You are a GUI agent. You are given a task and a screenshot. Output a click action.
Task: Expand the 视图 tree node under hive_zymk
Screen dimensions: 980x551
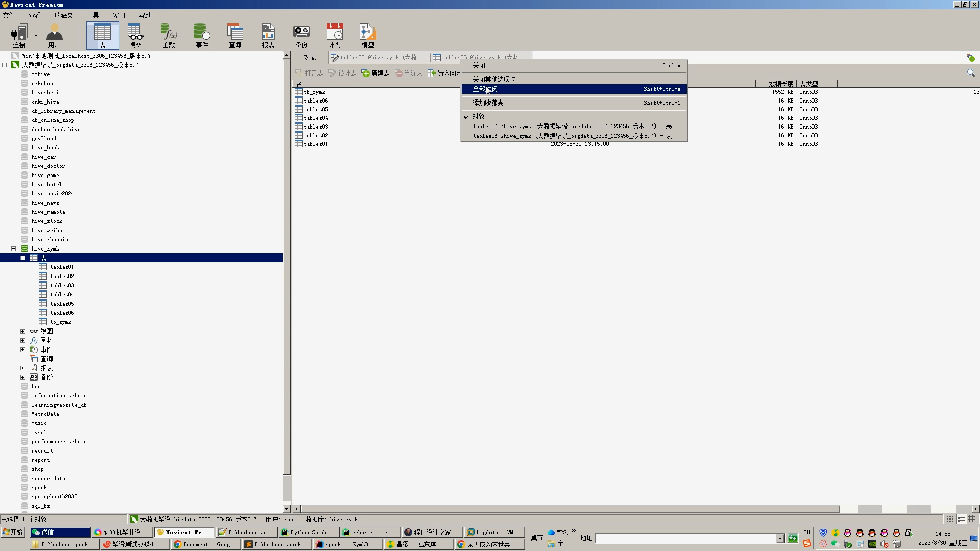click(23, 332)
